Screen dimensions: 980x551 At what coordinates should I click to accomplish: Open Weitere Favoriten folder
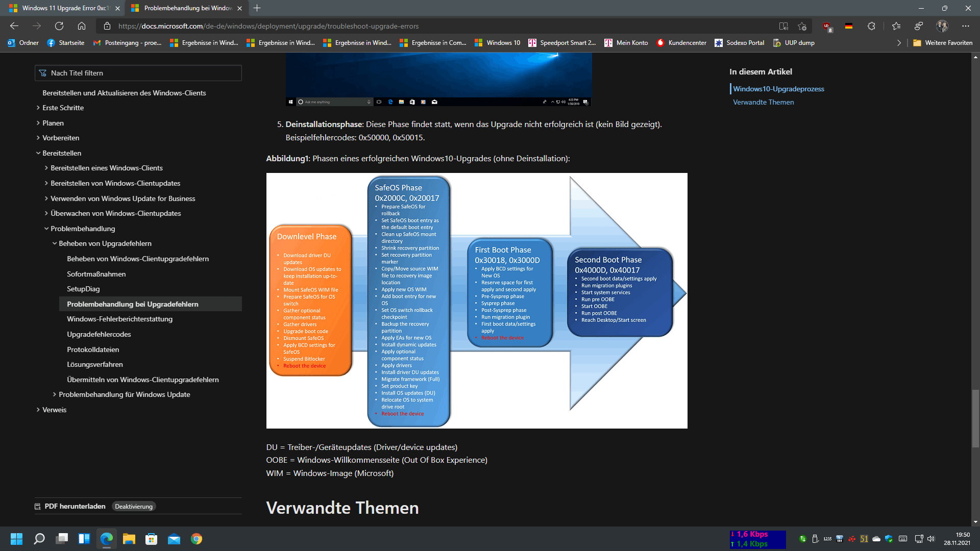pyautogui.click(x=943, y=43)
